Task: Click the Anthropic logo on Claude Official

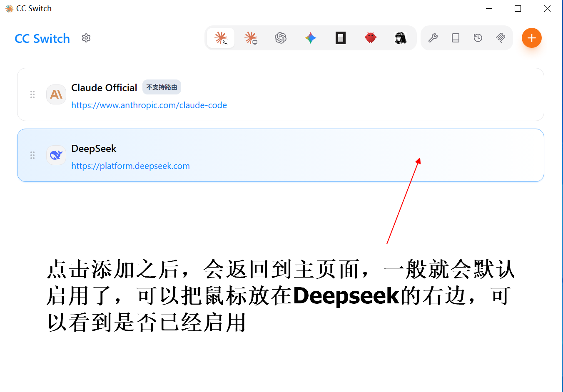Action: pos(56,94)
